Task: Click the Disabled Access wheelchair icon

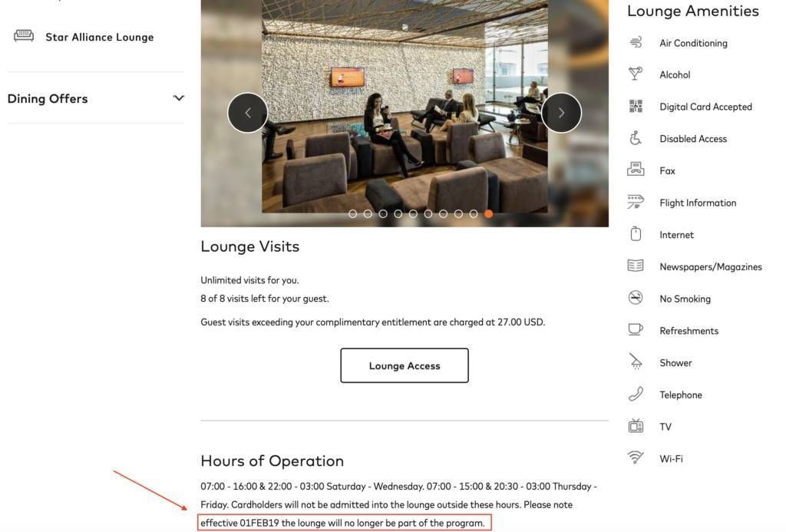Action: click(636, 137)
